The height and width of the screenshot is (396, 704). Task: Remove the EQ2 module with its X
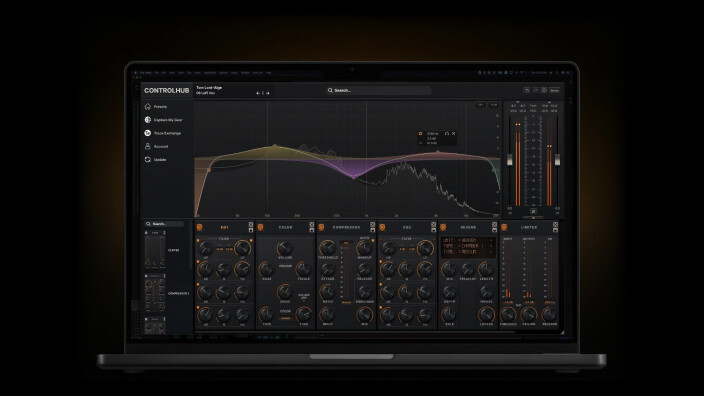[433, 224]
